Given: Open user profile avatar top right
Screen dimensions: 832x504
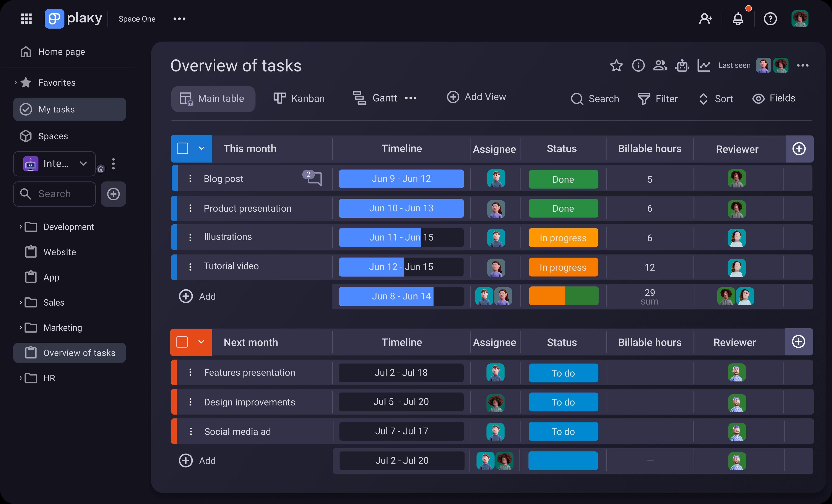Looking at the screenshot, I should tap(799, 19).
